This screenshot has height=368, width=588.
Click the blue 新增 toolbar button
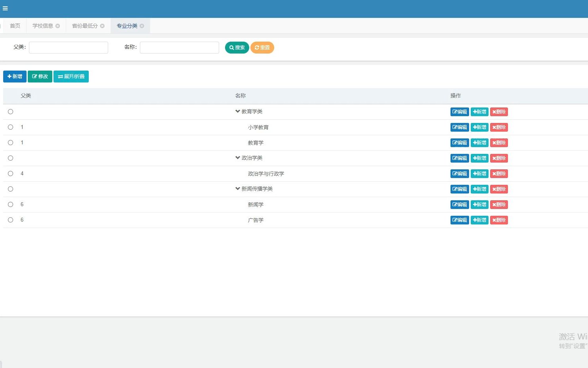15,77
